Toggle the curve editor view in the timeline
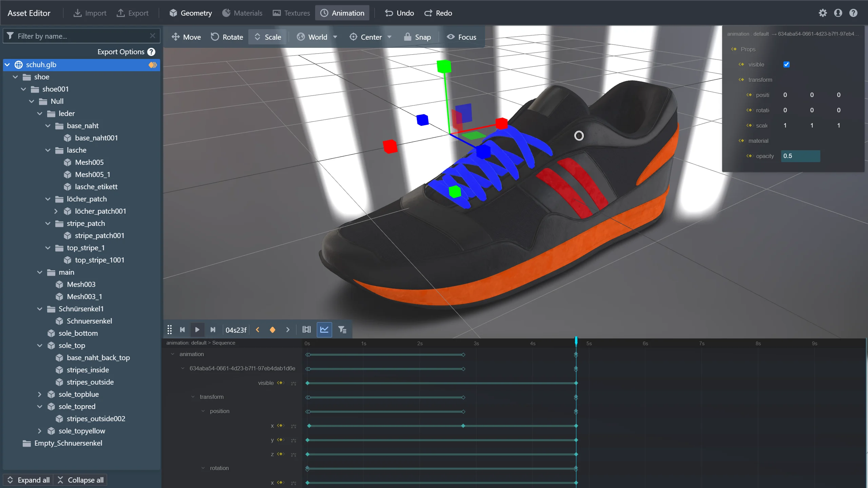 coord(324,329)
